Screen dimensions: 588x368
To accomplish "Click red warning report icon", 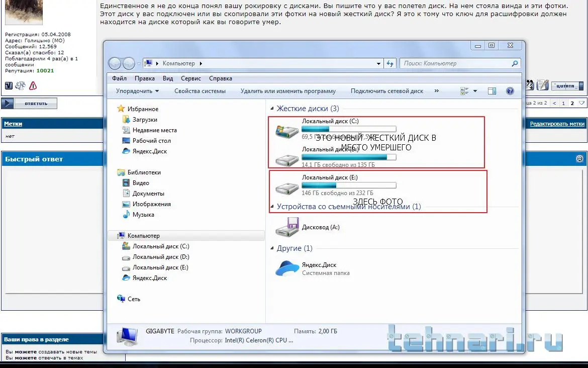I will 33,86.
